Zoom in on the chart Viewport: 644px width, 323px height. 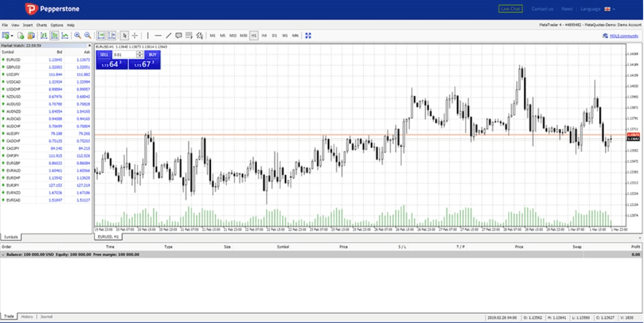click(77, 35)
